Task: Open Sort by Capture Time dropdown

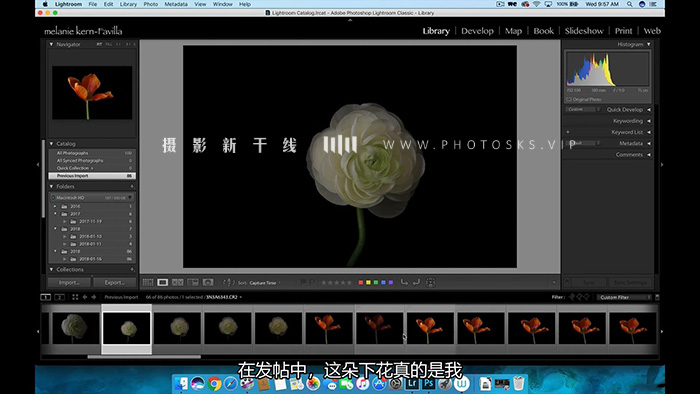Action: point(265,283)
